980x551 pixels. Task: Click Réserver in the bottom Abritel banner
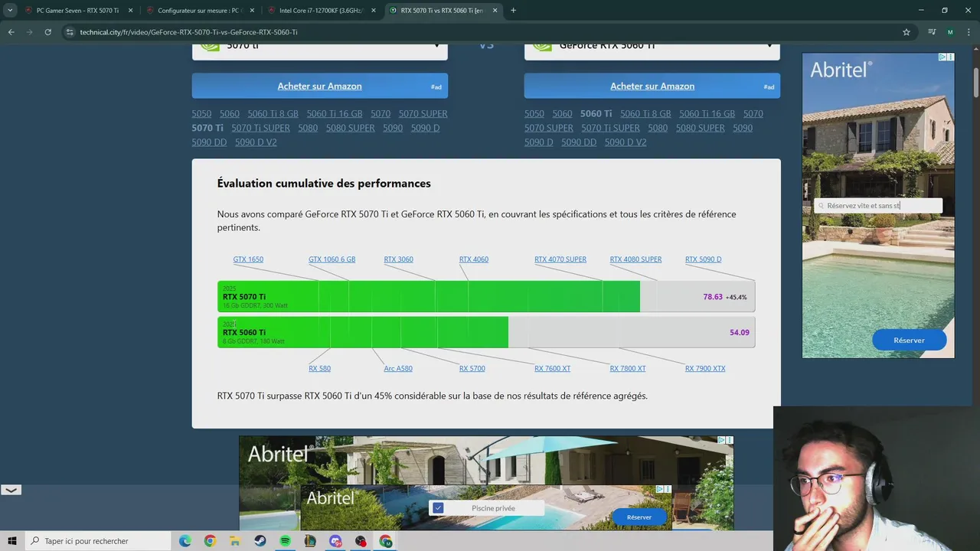pyautogui.click(x=639, y=517)
